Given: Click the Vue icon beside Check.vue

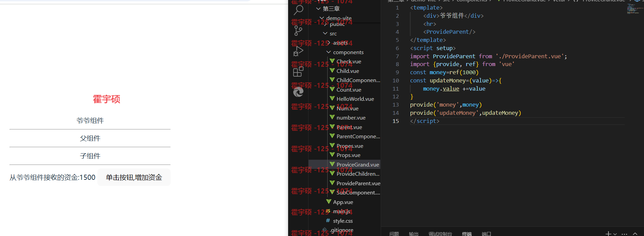Looking at the screenshot, I should click(332, 61).
